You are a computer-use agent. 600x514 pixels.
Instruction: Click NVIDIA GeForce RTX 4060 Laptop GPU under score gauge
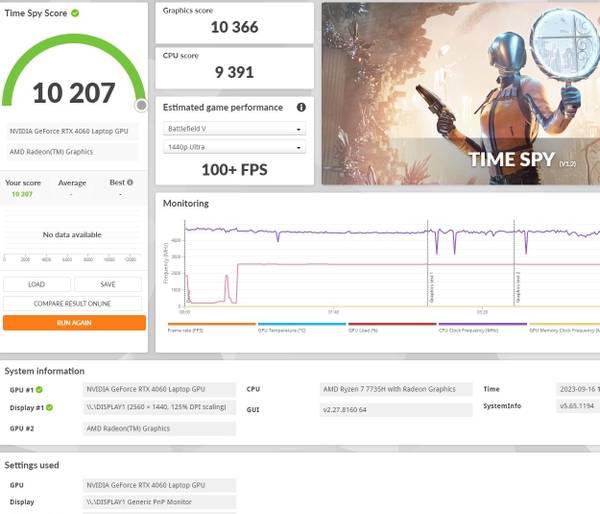point(72,131)
